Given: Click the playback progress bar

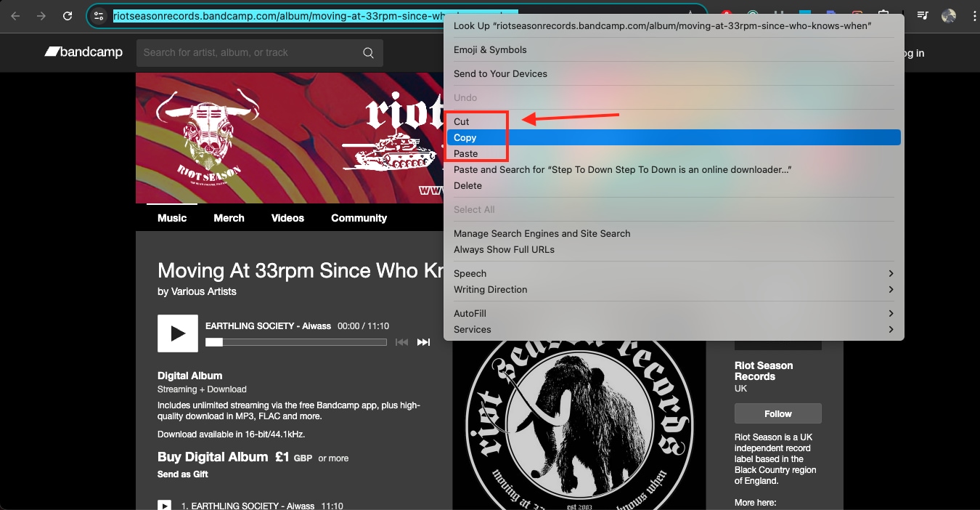Looking at the screenshot, I should tap(294, 341).
